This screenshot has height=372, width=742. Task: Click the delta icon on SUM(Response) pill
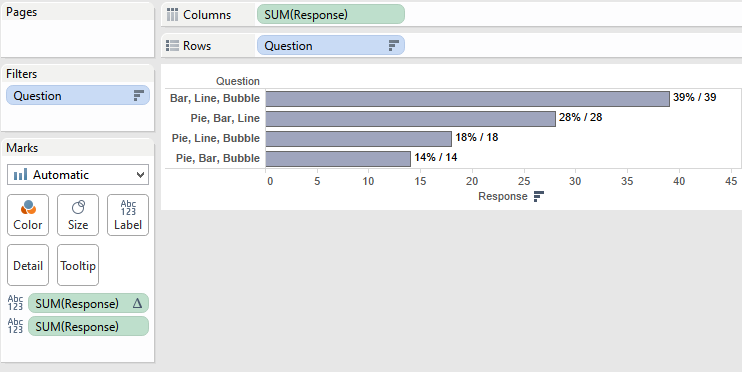click(x=137, y=303)
